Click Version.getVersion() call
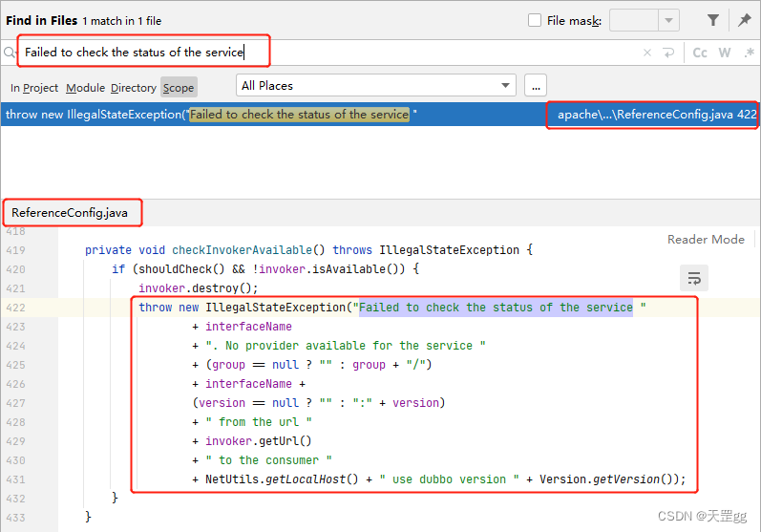The height and width of the screenshot is (532, 761). [x=608, y=479]
